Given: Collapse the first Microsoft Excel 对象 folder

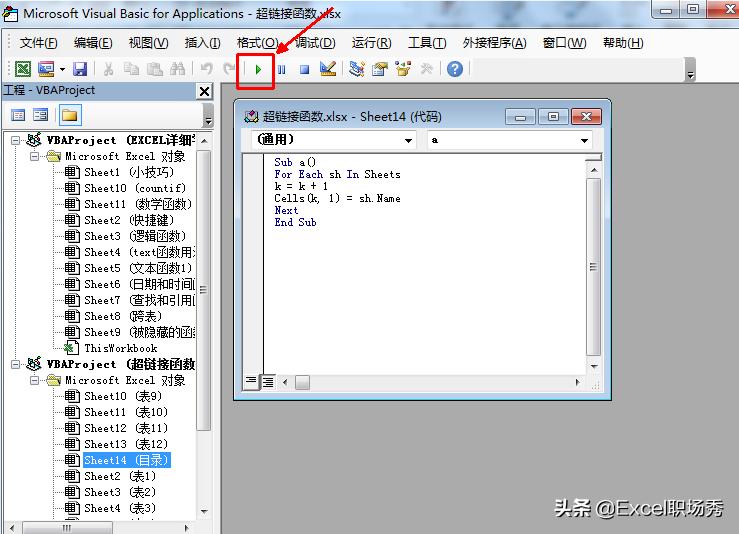Looking at the screenshot, I should (x=34, y=156).
